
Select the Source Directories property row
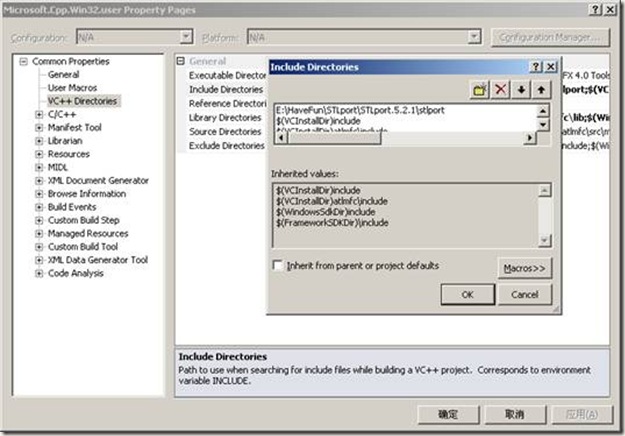click(x=225, y=132)
